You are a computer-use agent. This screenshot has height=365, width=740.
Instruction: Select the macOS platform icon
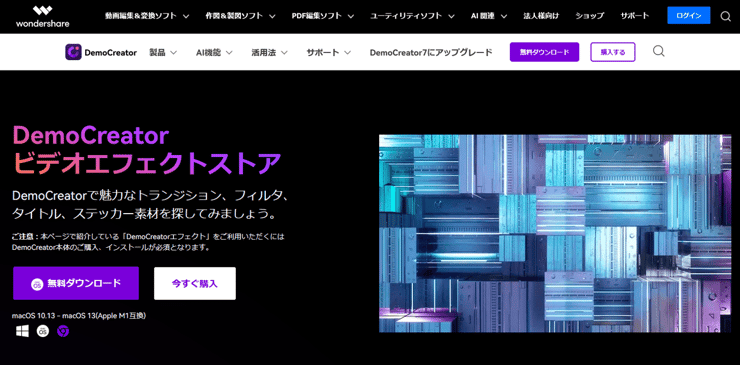pos(42,331)
